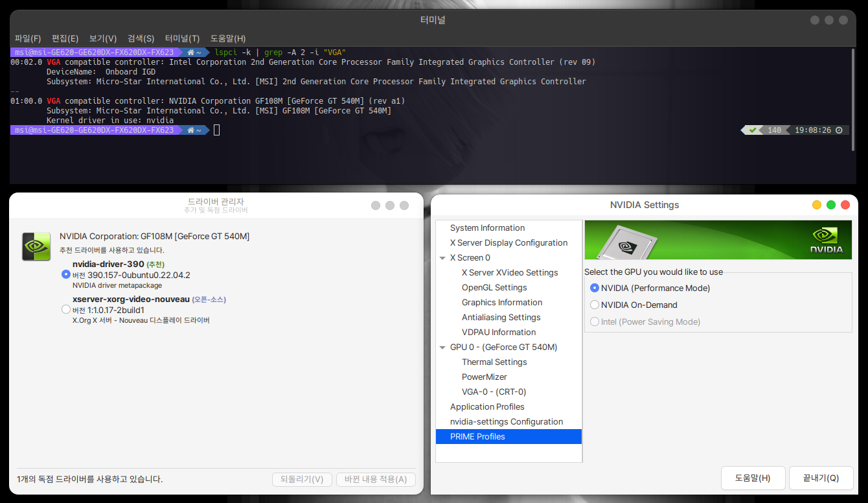Select PRIME Profiles entry
This screenshot has width=868, height=503.
pyautogui.click(x=509, y=437)
